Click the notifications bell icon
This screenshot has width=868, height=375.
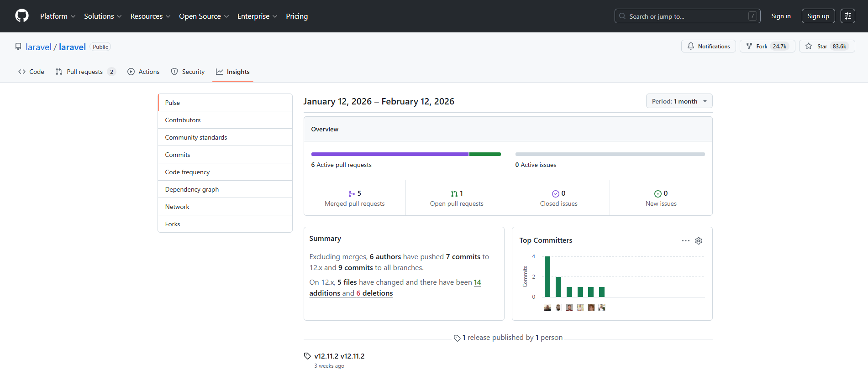(691, 46)
